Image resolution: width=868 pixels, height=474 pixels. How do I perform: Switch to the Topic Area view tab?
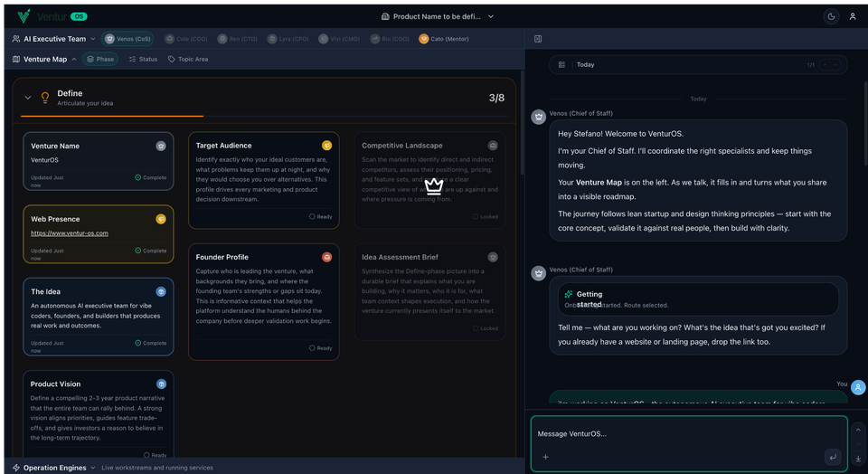187,60
